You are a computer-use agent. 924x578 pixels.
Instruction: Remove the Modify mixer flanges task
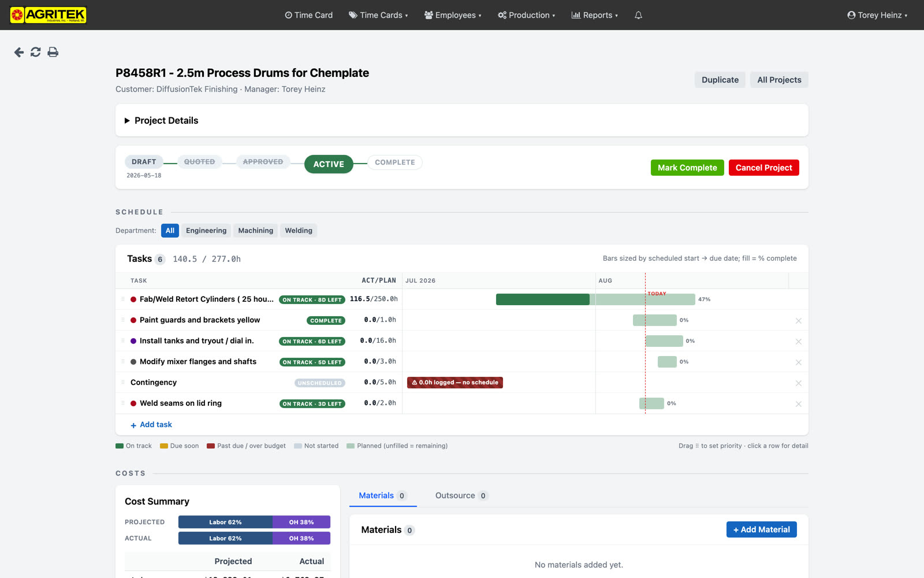pos(799,362)
